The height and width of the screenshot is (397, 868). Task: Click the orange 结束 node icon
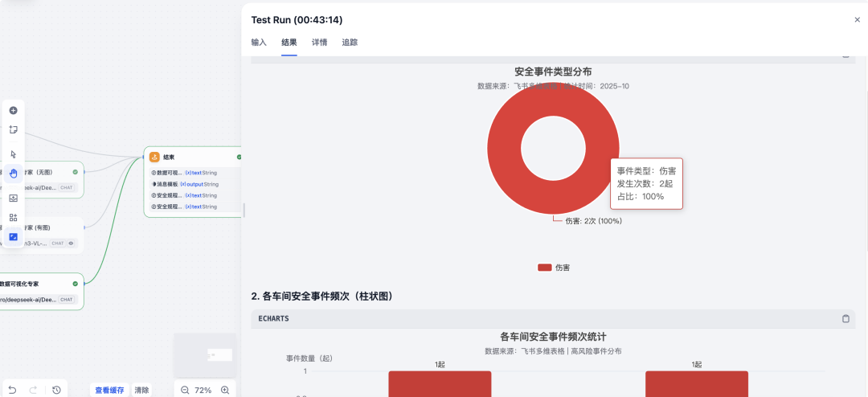(154, 157)
